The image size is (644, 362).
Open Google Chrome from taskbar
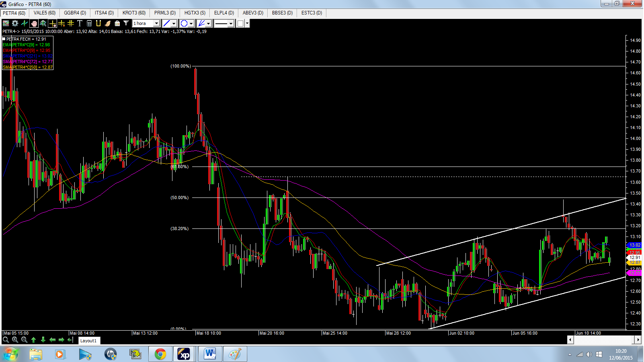pyautogui.click(x=160, y=354)
